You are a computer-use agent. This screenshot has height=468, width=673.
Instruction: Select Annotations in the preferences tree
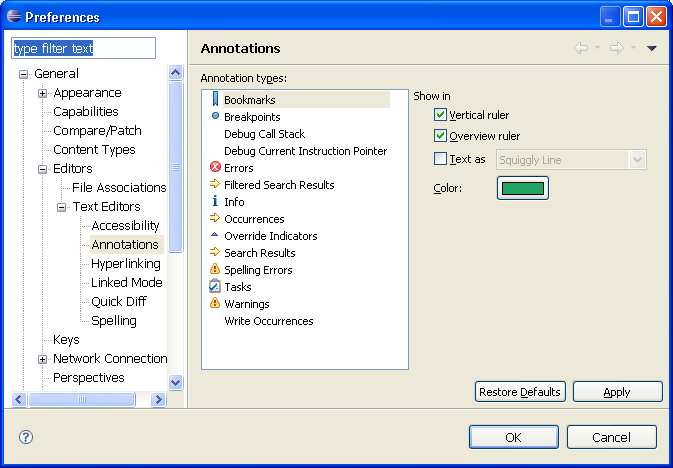coord(125,244)
